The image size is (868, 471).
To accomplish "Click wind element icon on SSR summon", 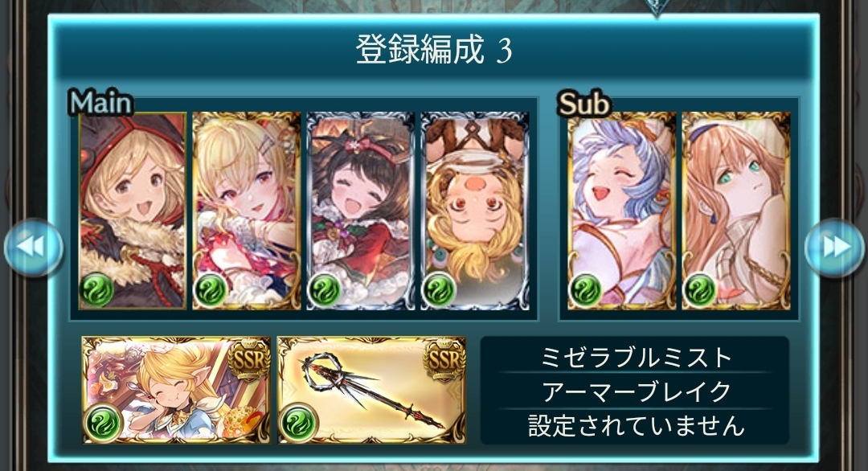I will 103,423.
